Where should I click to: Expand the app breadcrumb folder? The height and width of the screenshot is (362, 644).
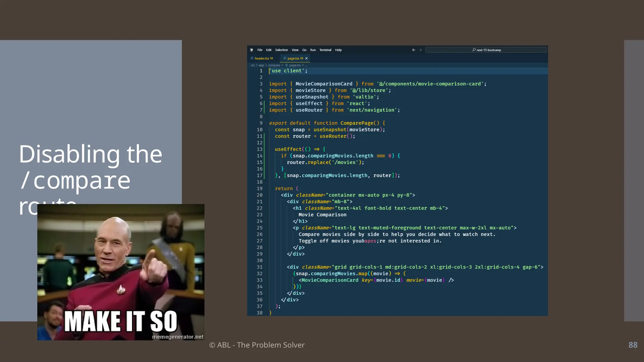(x=261, y=65)
